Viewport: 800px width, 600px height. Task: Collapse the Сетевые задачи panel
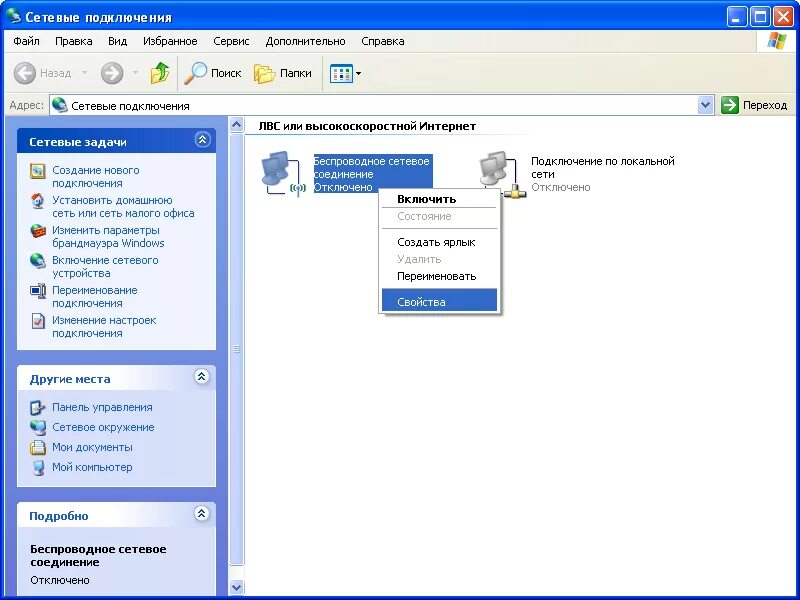tap(203, 139)
